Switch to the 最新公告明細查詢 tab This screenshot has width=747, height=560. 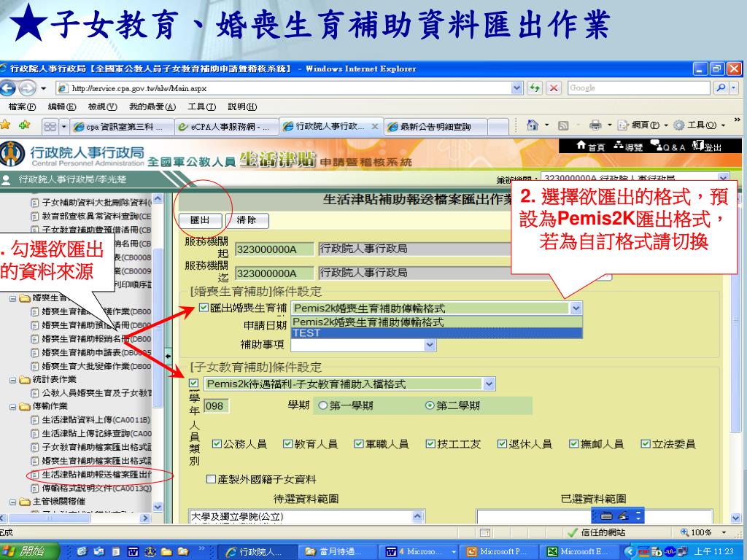tap(436, 127)
